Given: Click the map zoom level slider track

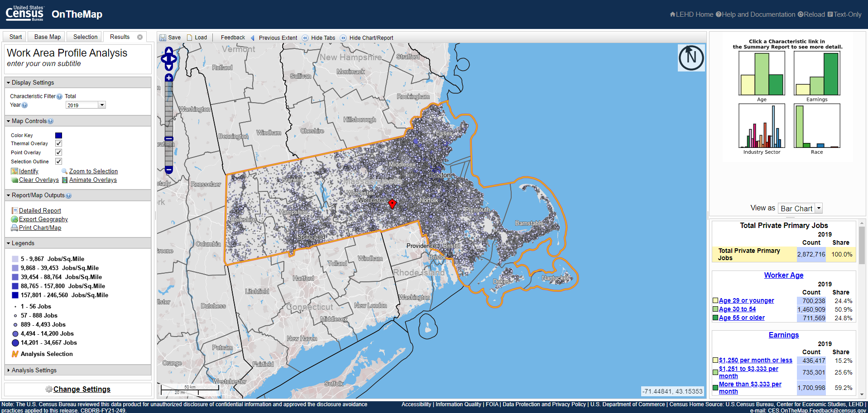Looking at the screenshot, I should point(169,124).
